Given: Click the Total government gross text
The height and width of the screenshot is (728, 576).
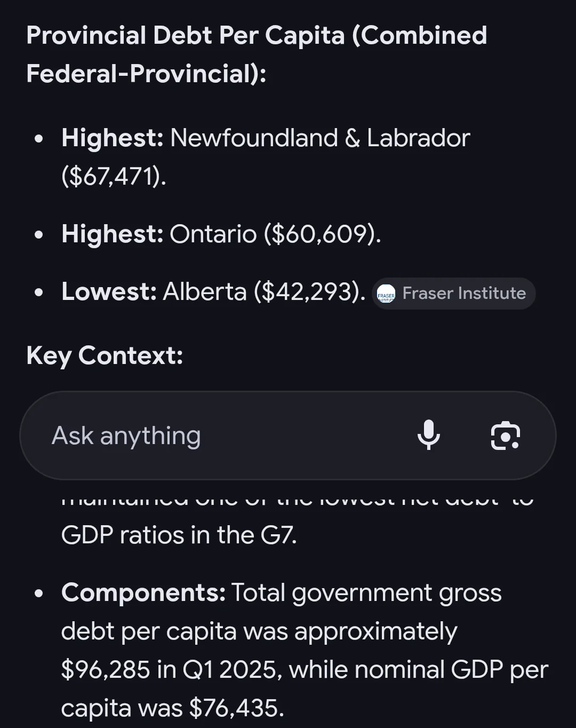Looking at the screenshot, I should pos(366,593).
